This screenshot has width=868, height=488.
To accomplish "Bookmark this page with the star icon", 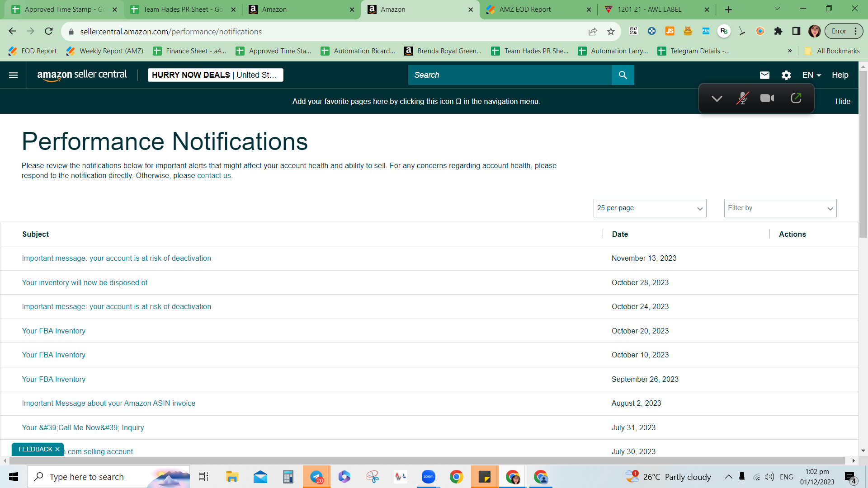I will click(611, 32).
